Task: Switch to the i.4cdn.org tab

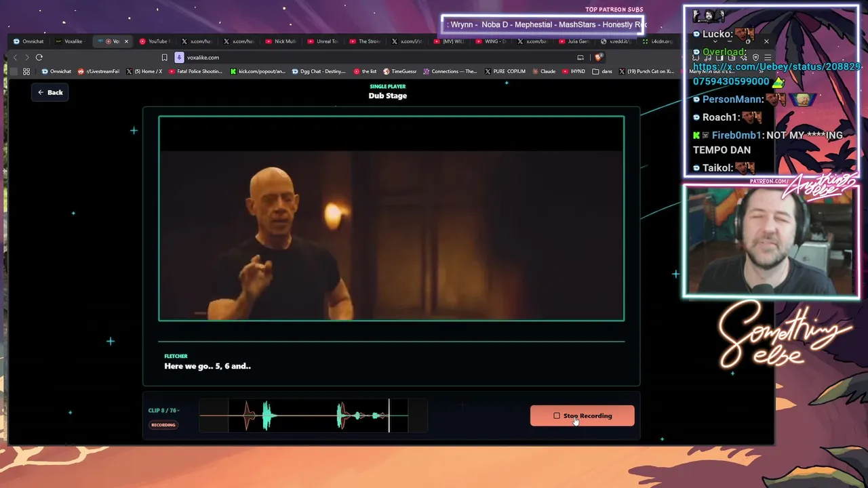Action: 658,41
